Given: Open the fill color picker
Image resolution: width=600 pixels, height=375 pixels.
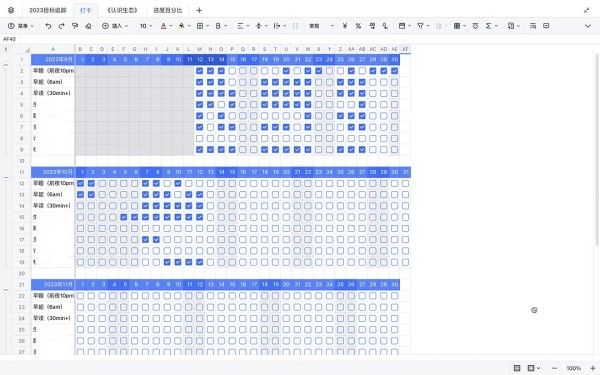Looking at the screenshot, I should 181,26.
